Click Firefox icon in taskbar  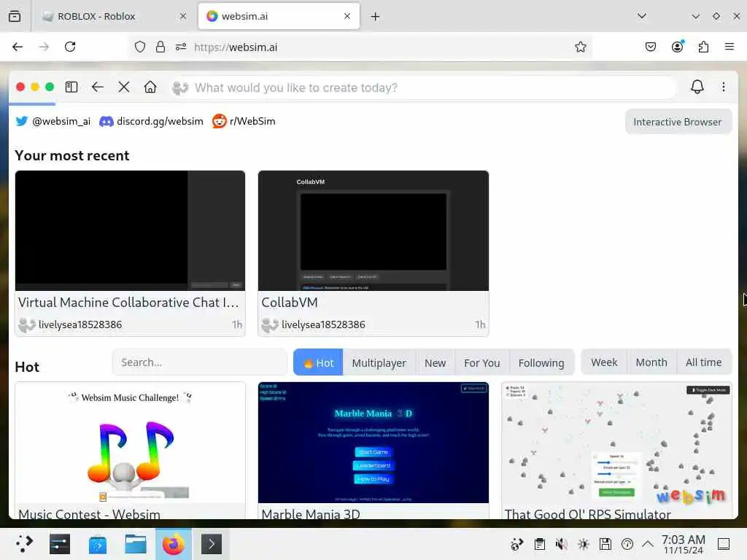[x=174, y=544]
